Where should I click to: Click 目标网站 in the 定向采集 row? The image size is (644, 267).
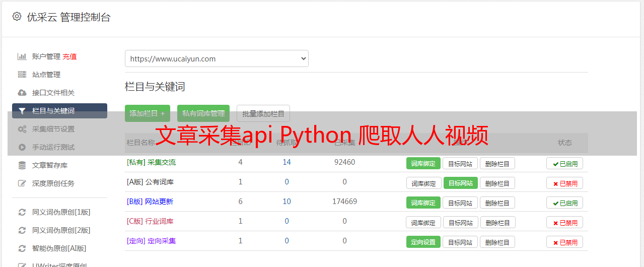pos(460,242)
